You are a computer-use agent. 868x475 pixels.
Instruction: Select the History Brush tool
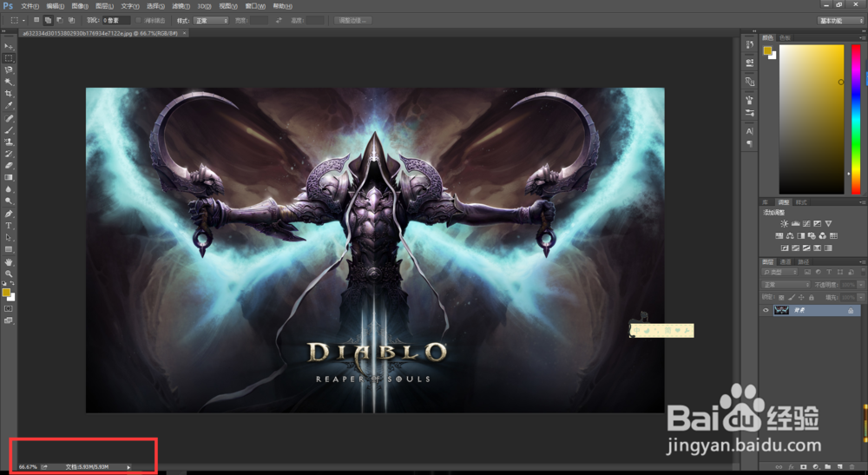9,154
